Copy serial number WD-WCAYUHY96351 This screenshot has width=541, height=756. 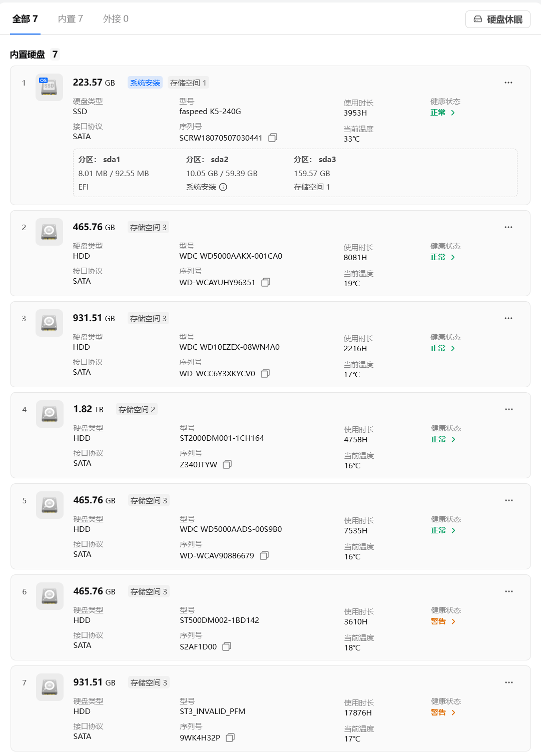[266, 282]
